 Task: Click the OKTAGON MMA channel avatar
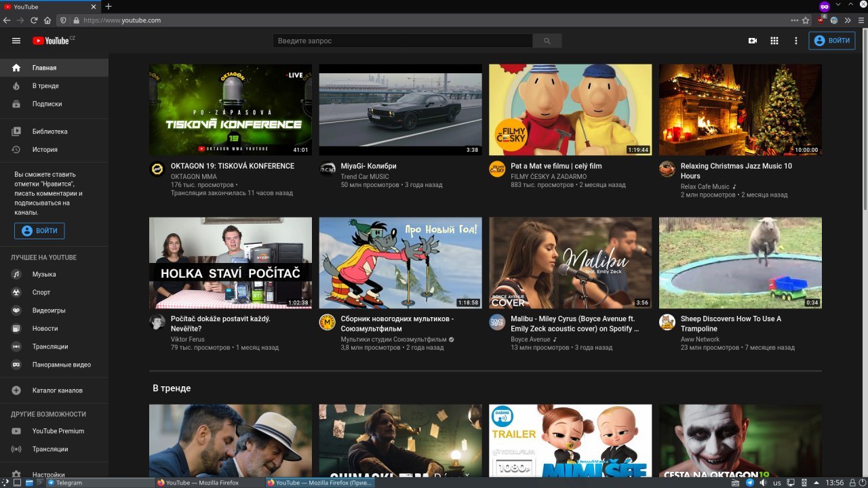click(x=157, y=169)
